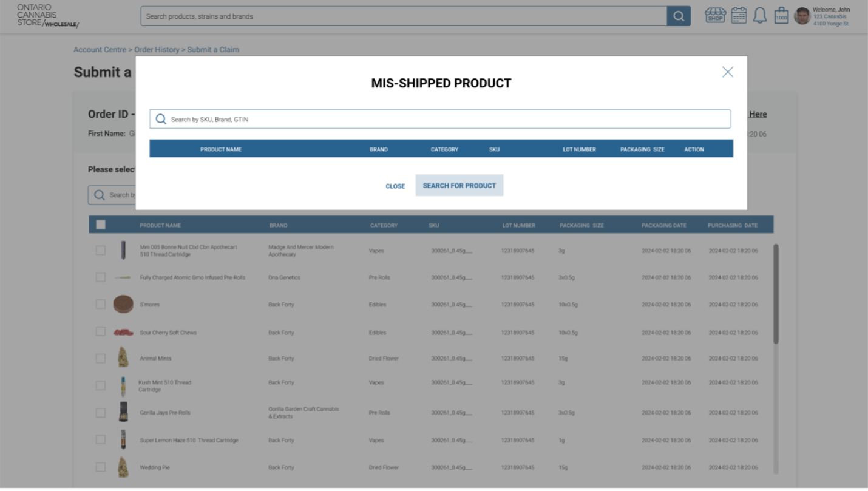Click the Sour Cherry Soft Chews thumbnail
Viewport: 868px width, 491px height.
click(123, 333)
